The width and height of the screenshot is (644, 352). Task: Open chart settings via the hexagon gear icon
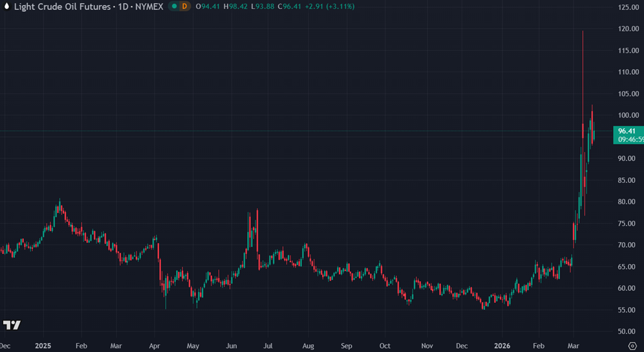(x=632, y=346)
